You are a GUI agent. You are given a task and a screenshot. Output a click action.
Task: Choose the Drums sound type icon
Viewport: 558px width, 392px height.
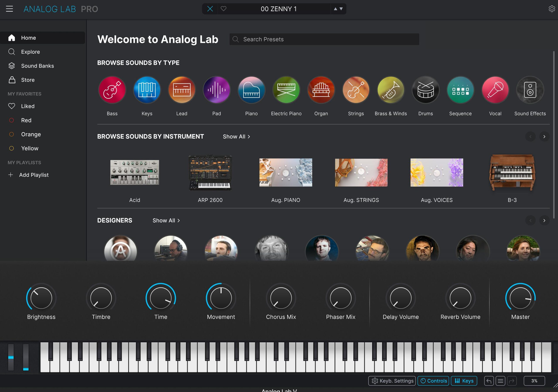click(425, 90)
